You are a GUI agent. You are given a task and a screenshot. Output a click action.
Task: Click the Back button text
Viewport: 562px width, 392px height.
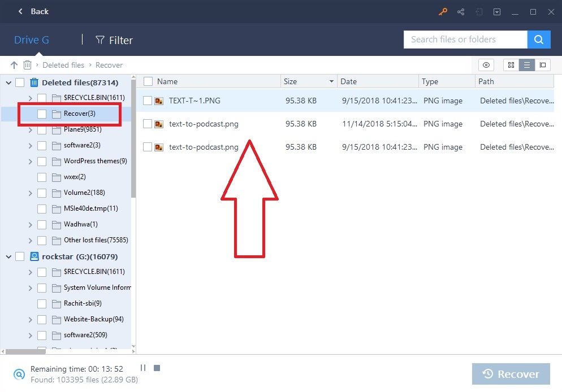40,11
